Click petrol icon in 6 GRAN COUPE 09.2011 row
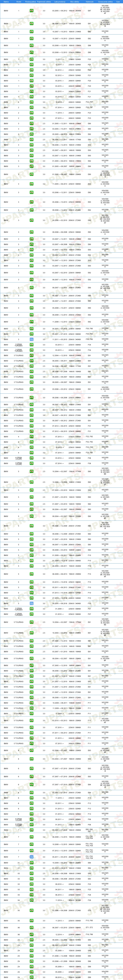This screenshot has width=123, height=980. pos(32,819)
